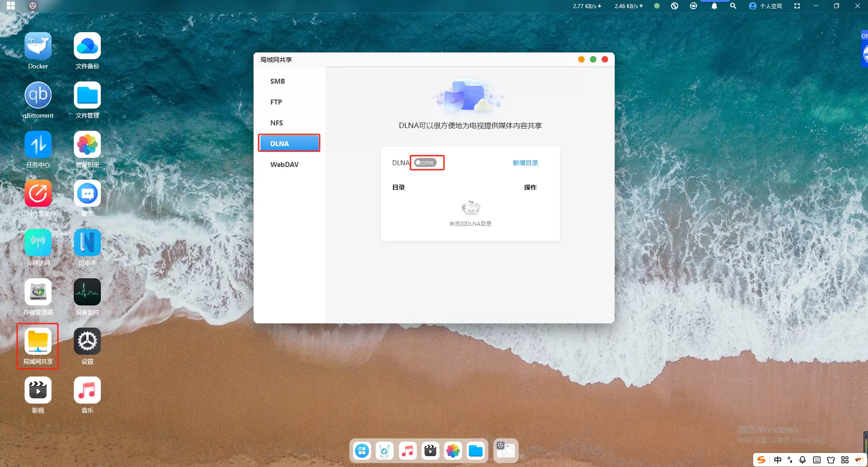Click the notification bell icon
The image size is (868, 467).
click(x=714, y=6)
